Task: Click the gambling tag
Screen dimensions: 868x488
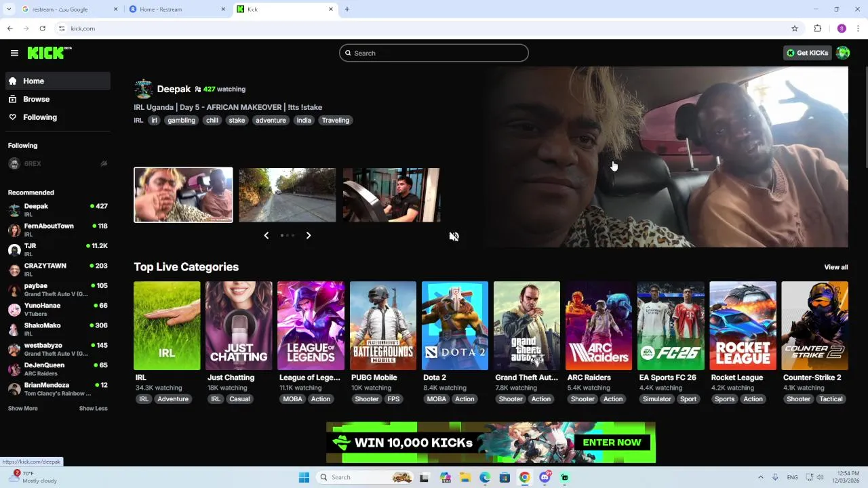Action: point(181,120)
